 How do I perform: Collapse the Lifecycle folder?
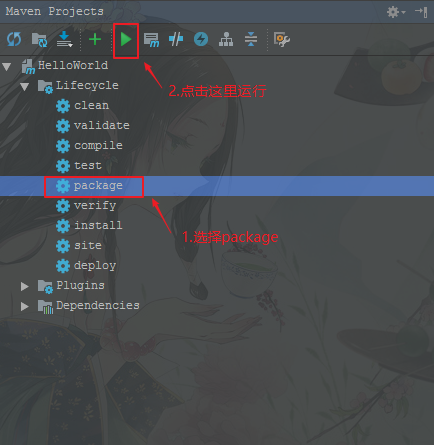click(x=24, y=86)
